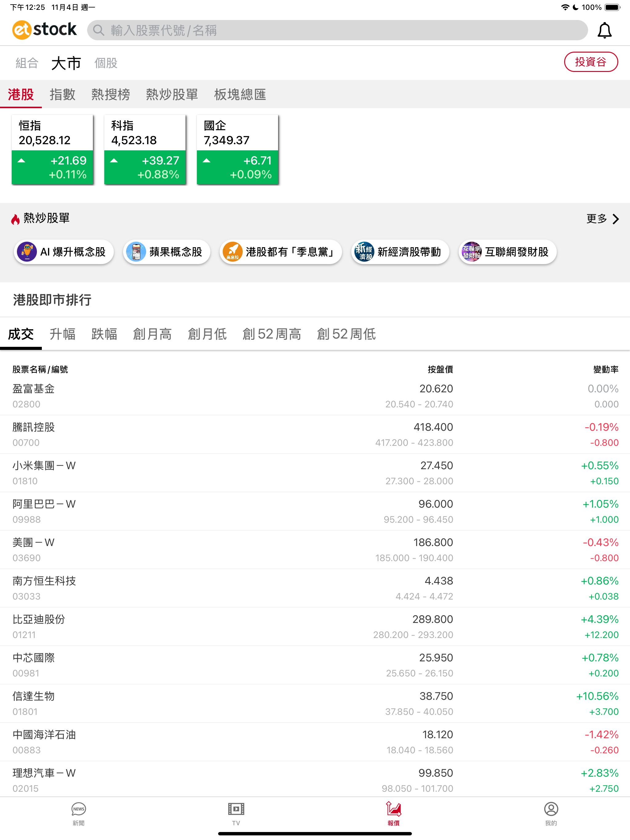Image resolution: width=630 pixels, height=840 pixels.
Task: Open the 小米集團－W 01810 row
Action: tap(315, 473)
